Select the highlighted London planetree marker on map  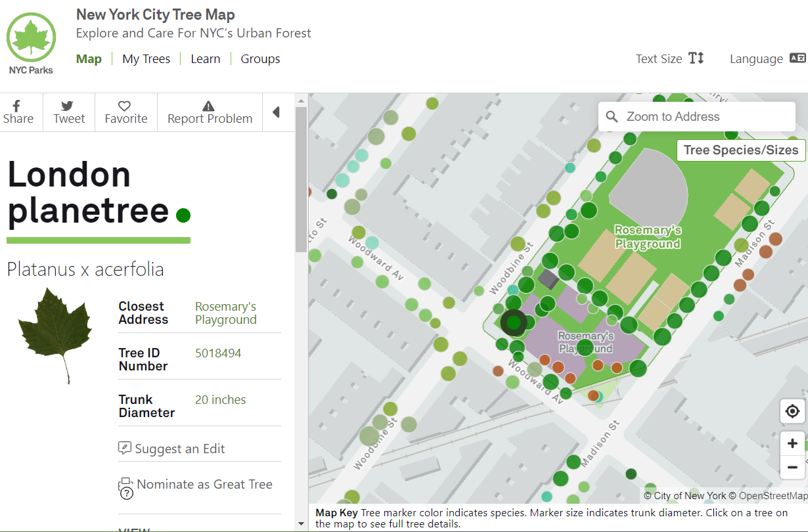(x=513, y=322)
